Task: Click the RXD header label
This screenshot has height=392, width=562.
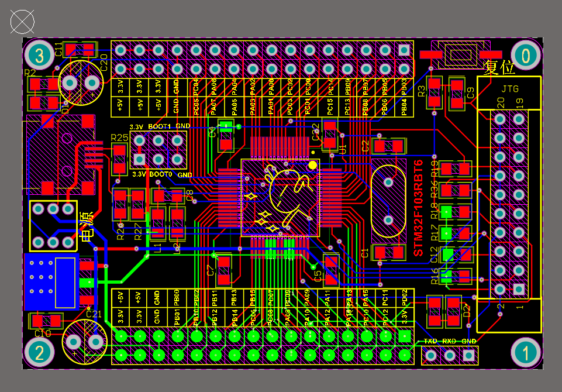Action: [x=449, y=341]
